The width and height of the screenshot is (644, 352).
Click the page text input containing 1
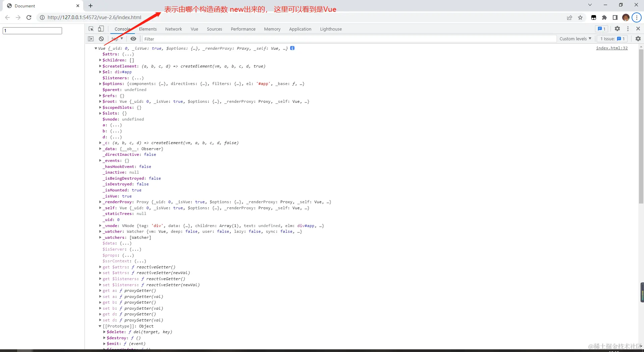tap(33, 31)
